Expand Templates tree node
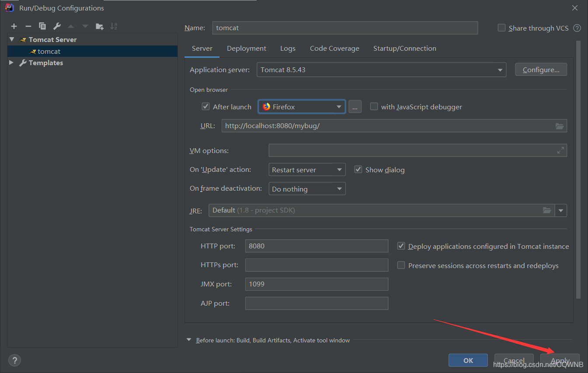This screenshot has height=373, width=588. pos(12,63)
